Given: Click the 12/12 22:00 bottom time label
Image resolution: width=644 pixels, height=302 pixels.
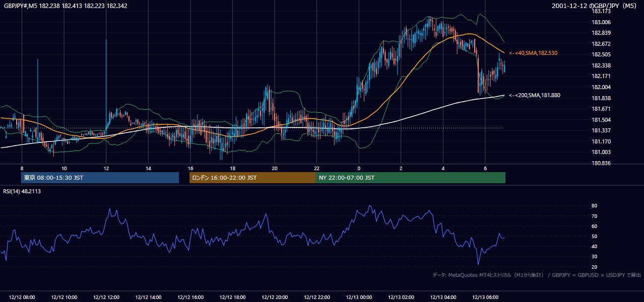Looking at the screenshot, I should tap(317, 297).
